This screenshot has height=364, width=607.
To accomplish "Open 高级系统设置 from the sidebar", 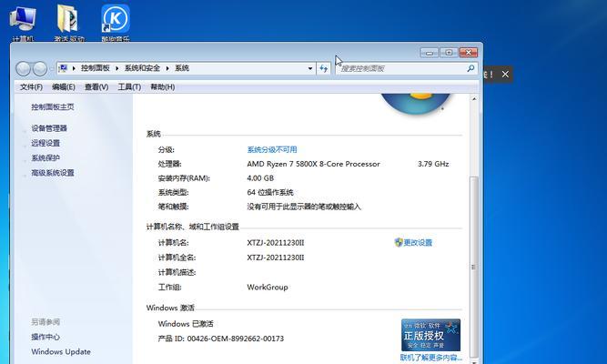I will (53, 173).
